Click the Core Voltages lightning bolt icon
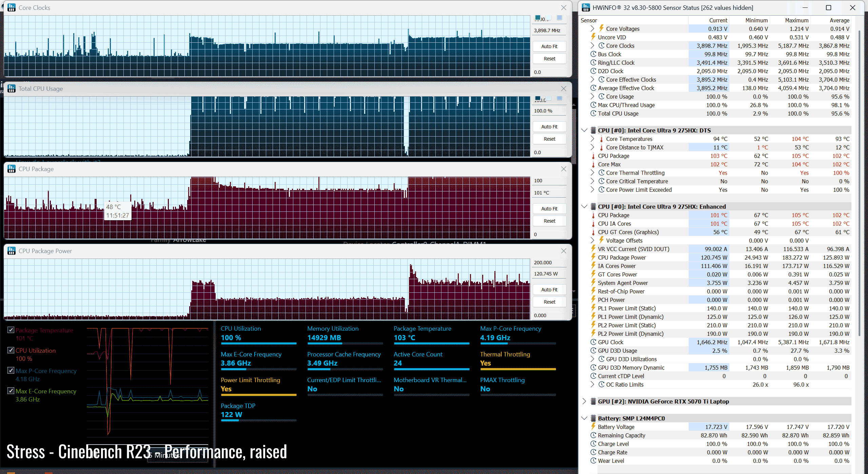 pyautogui.click(x=601, y=28)
